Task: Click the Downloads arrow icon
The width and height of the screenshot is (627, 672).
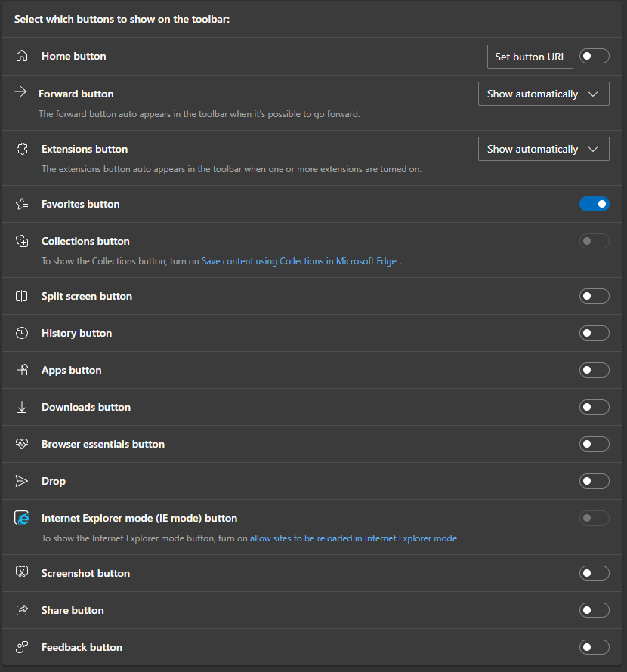Action: 22,407
